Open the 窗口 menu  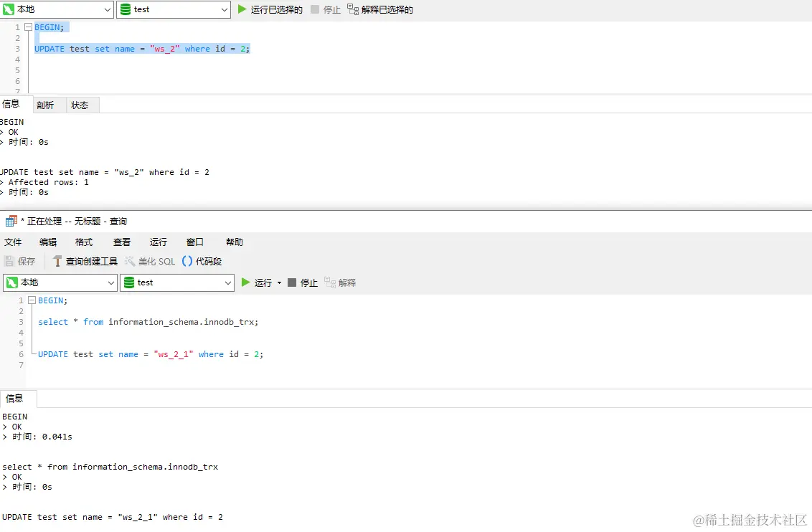click(x=195, y=242)
